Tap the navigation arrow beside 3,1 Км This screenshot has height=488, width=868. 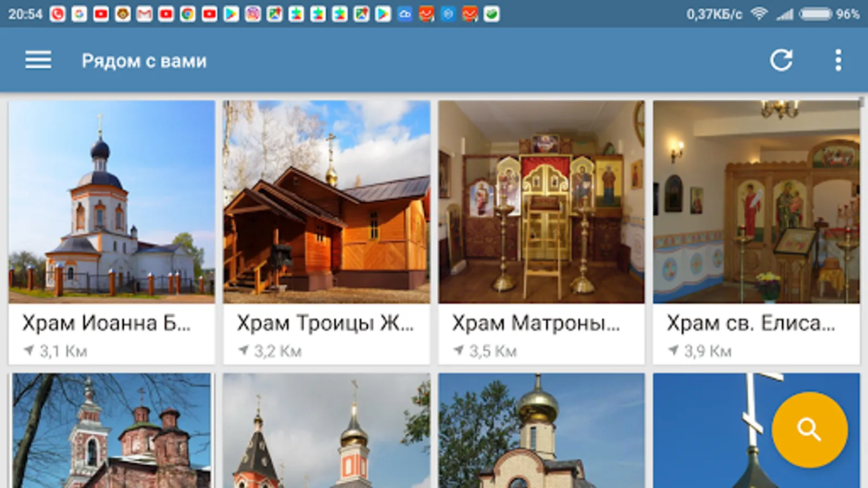(29, 351)
